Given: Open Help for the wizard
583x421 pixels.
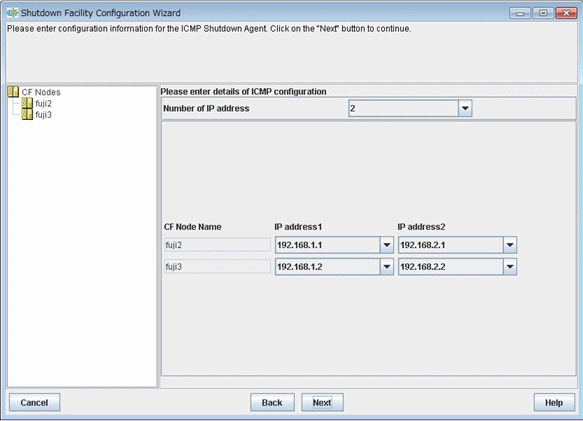Looking at the screenshot, I should click(554, 402).
